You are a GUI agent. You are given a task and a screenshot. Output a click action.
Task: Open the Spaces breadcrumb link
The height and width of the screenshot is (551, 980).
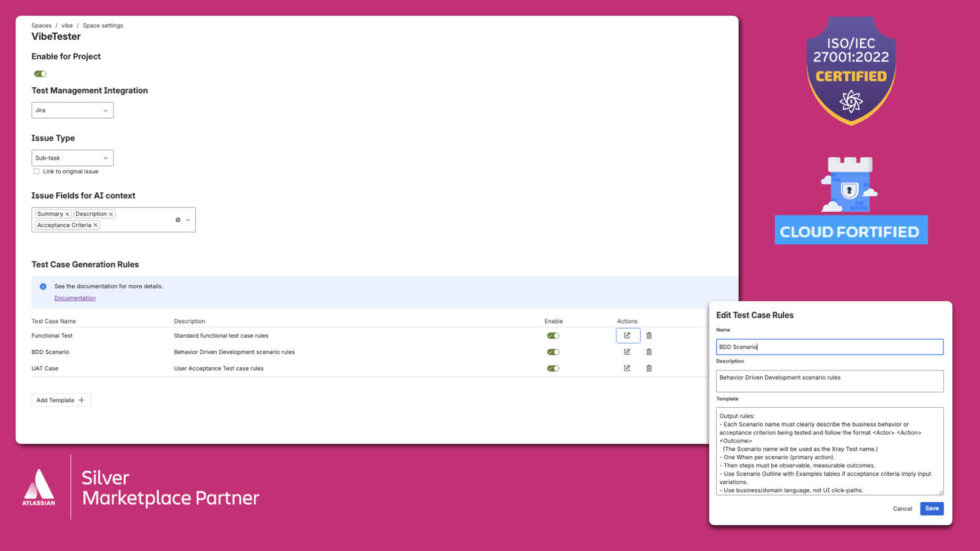coord(41,25)
